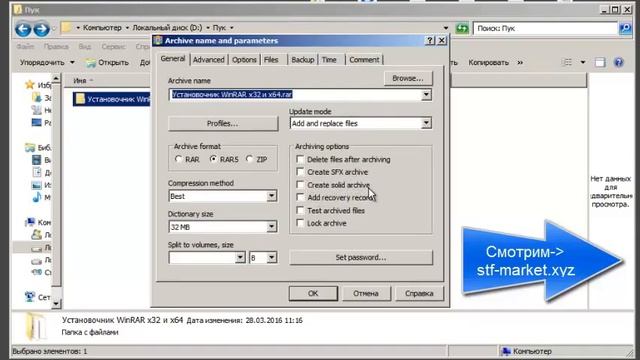Open the Сервис menu in Explorer

pos(113,47)
